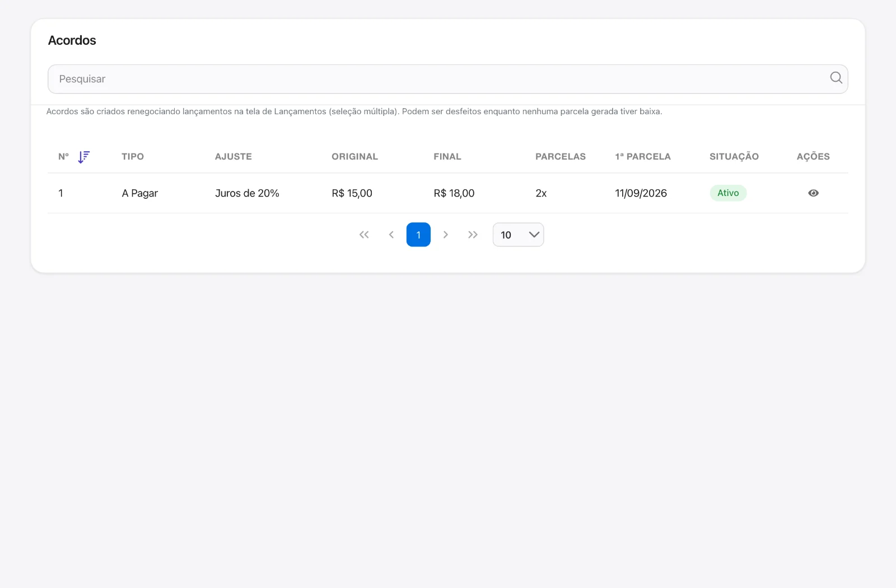Click the Ativo status badge
This screenshot has height=588, width=896.
(x=728, y=193)
